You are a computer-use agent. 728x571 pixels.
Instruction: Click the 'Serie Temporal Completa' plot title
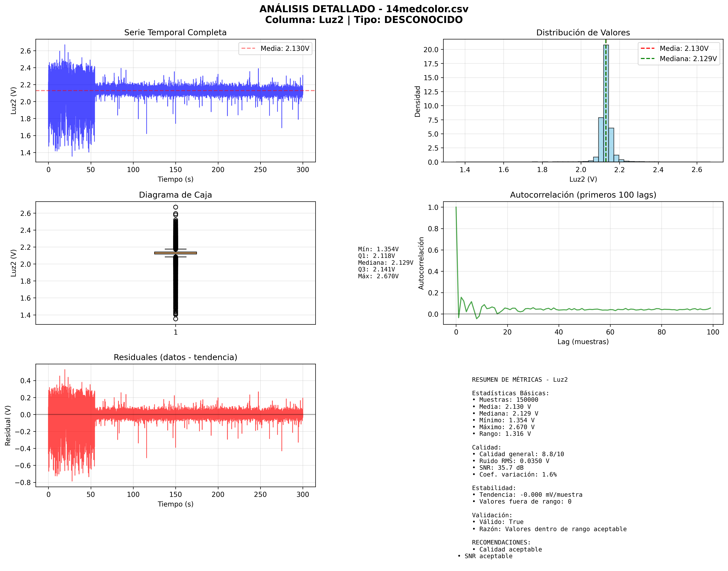click(x=175, y=32)
